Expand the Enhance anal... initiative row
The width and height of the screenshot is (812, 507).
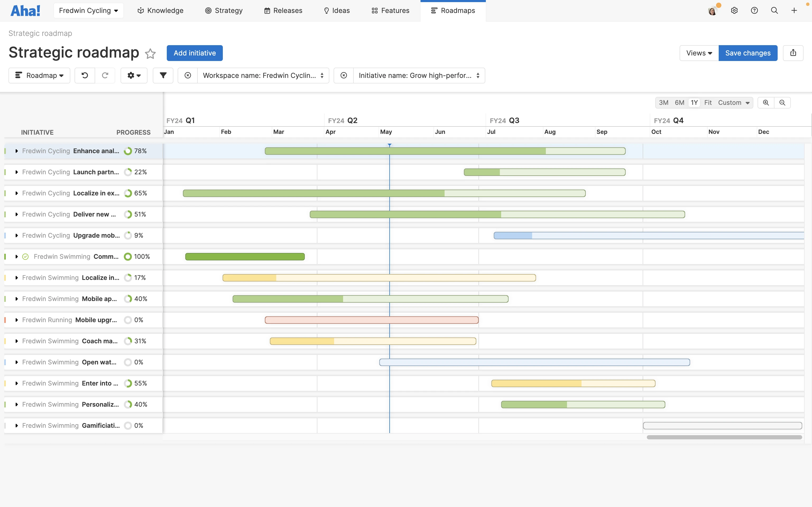16,151
